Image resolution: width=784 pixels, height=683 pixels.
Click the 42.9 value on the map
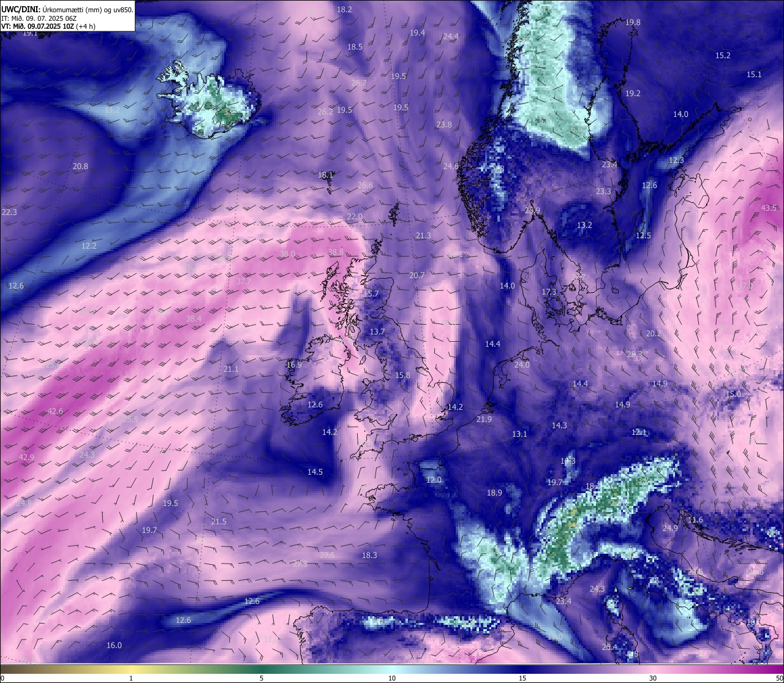[26, 457]
